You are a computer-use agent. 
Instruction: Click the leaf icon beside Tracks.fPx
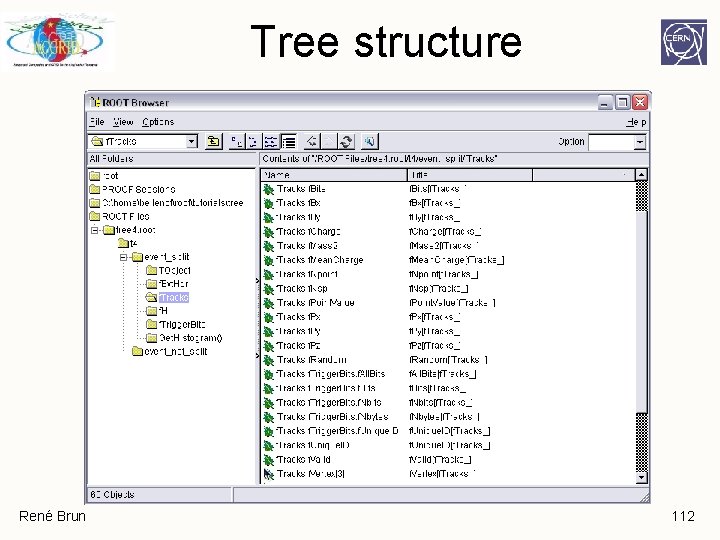pos(268,317)
